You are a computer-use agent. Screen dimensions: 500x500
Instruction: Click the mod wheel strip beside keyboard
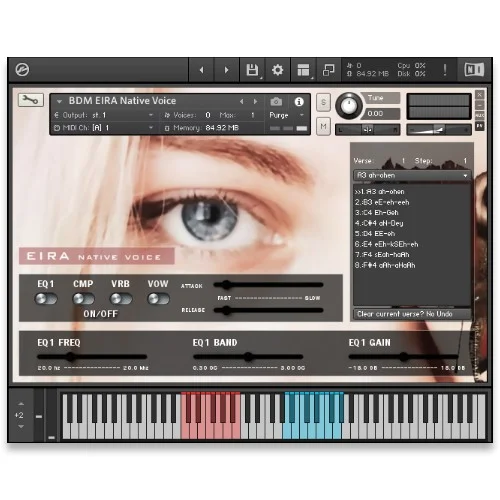pos(51,414)
